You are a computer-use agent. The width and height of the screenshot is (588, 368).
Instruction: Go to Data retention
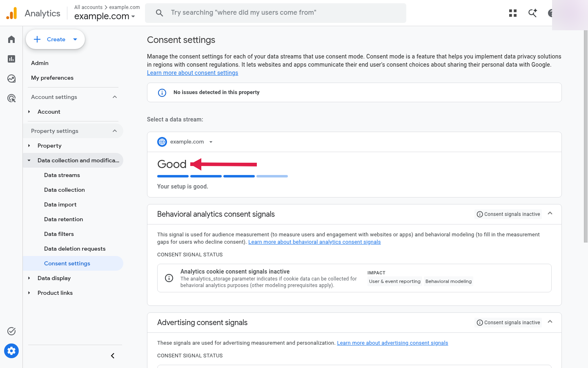pyautogui.click(x=64, y=219)
